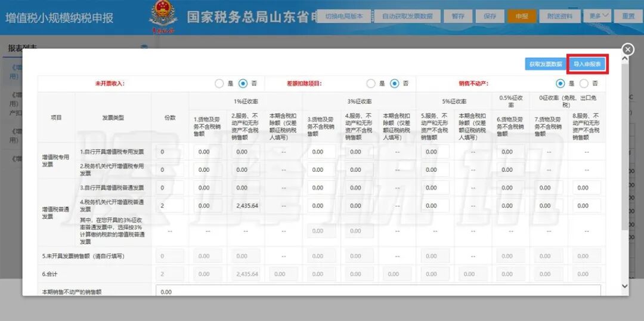The width and height of the screenshot is (644, 321).
Task: Click the 1%征收率 column header
Action: (x=246, y=101)
